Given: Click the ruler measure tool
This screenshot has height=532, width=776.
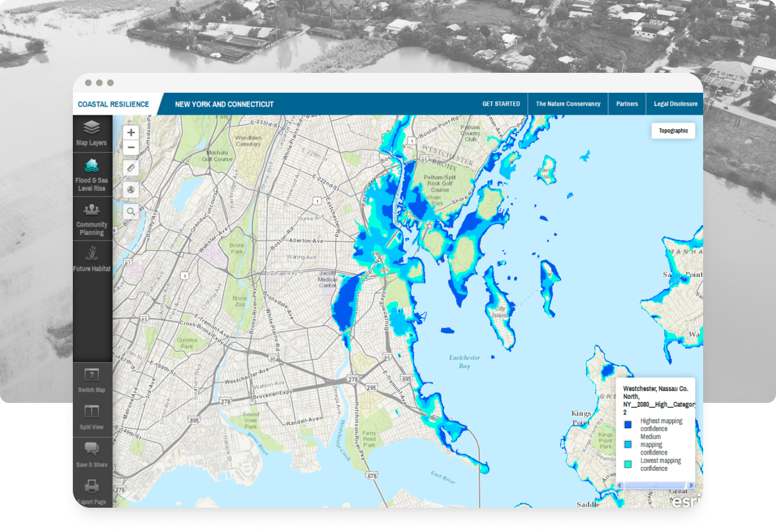Looking at the screenshot, I should pyautogui.click(x=131, y=168).
